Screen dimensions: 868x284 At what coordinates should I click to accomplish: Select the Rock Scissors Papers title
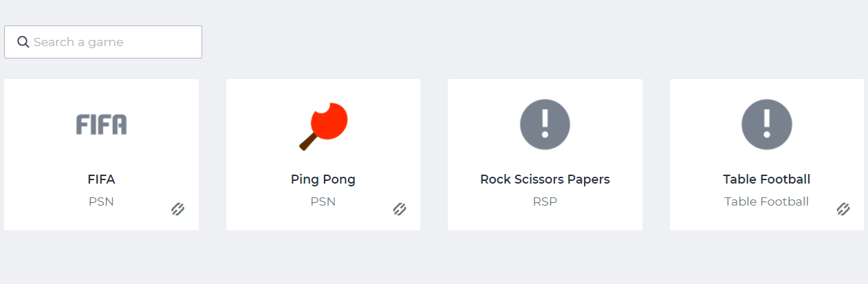tap(545, 179)
